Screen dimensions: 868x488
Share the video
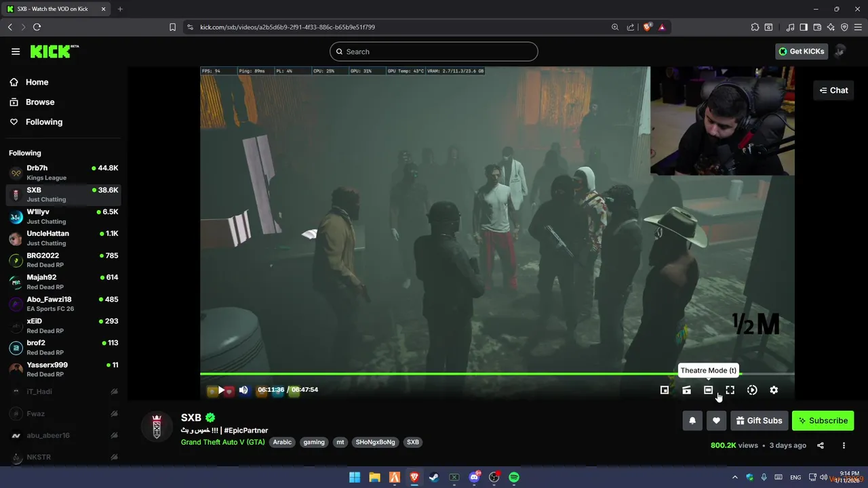point(821,445)
